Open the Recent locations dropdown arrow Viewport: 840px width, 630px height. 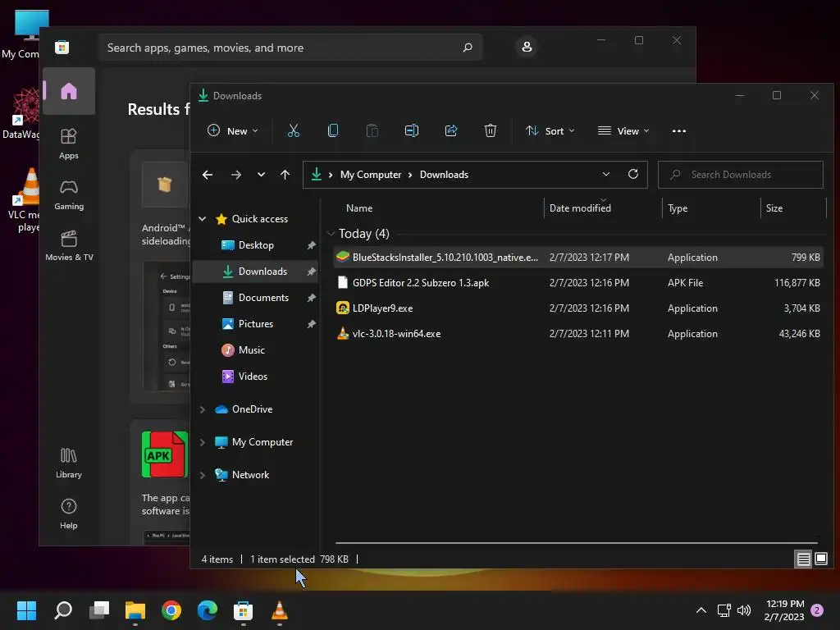click(261, 175)
